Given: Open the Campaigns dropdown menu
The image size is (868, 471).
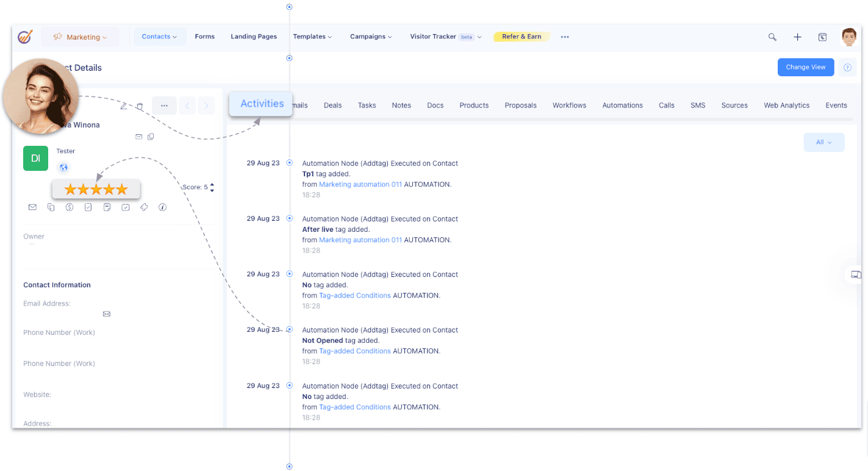Looking at the screenshot, I should [x=370, y=37].
